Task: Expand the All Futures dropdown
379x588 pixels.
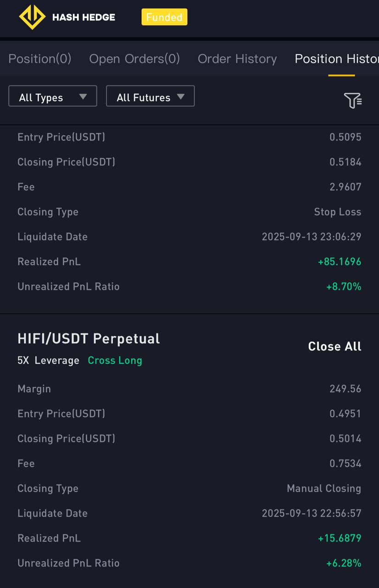Action: pos(150,96)
